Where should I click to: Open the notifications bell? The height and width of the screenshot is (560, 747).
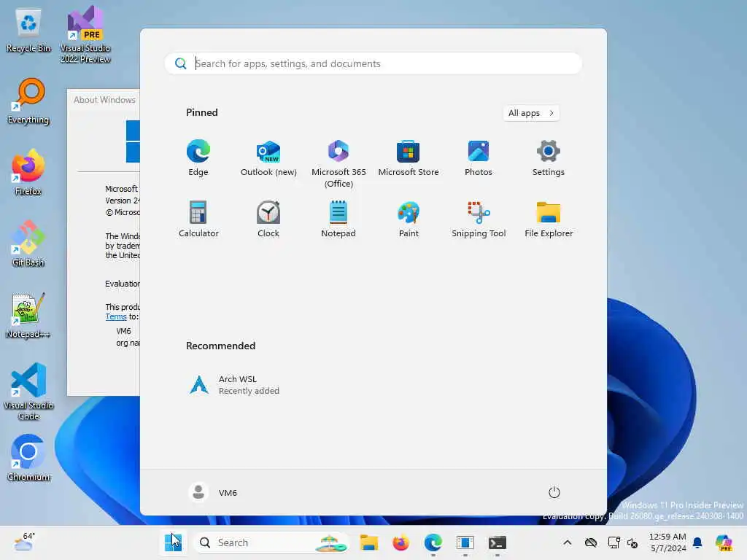tap(697, 542)
